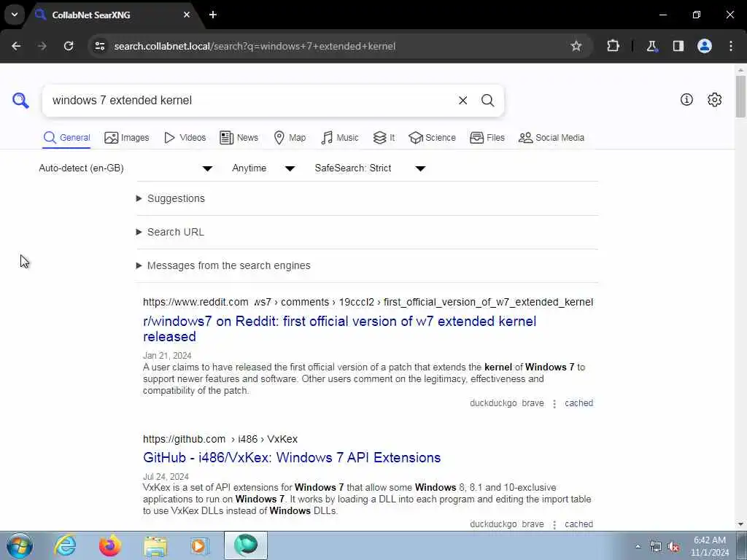Open preferences gear icon
The width and height of the screenshot is (747, 560).
point(714,99)
